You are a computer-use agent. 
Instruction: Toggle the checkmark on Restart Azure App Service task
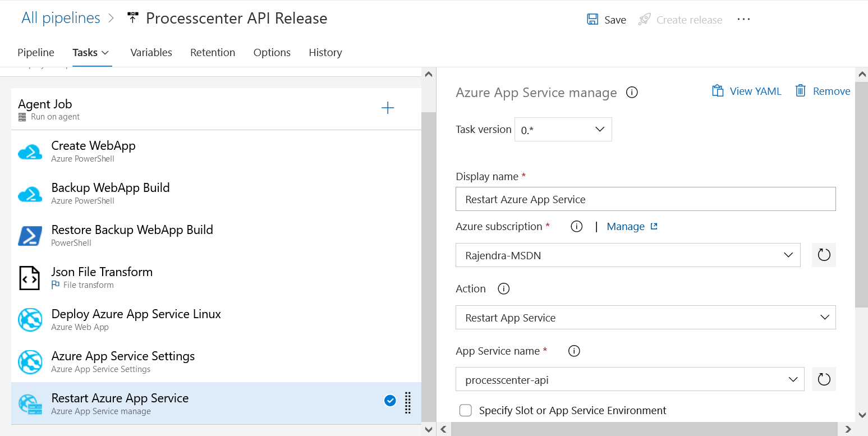(x=390, y=401)
